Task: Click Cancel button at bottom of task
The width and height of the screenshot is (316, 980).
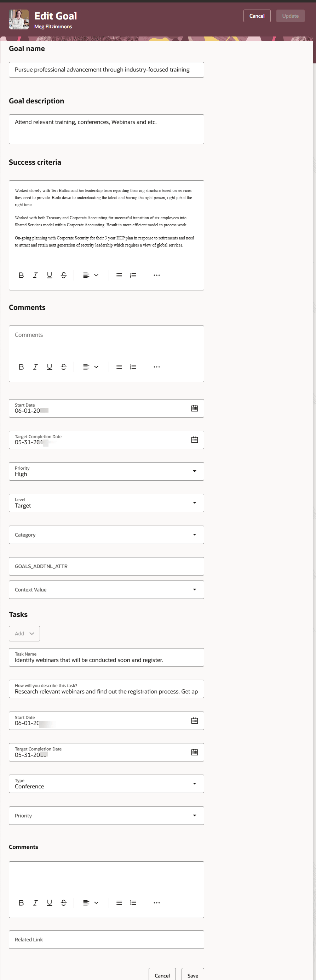Action: click(162, 975)
